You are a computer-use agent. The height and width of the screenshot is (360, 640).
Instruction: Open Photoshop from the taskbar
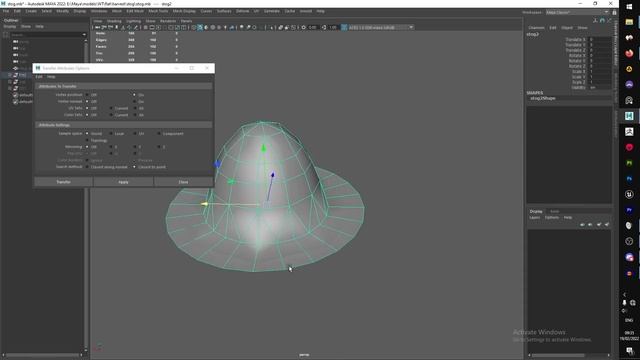click(629, 179)
